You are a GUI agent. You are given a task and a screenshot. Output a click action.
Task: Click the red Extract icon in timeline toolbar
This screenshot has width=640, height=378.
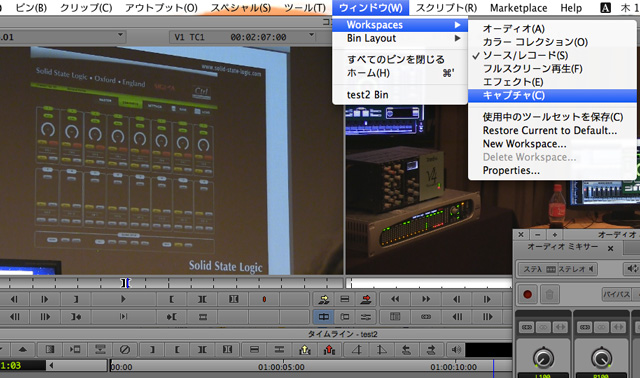329,349
